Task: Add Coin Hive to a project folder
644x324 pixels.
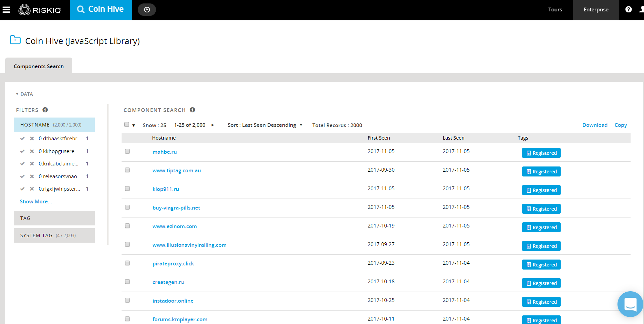Action: (15, 40)
